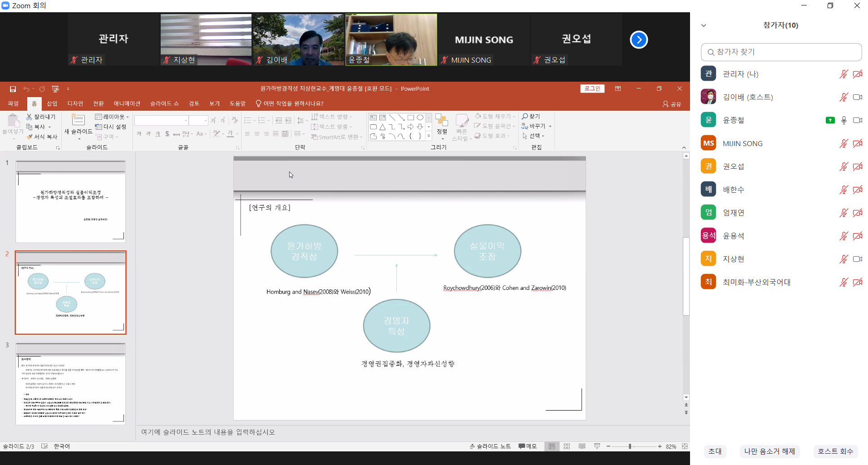Toggle microphone for 윤종철 in participants
The height and width of the screenshot is (465, 868).
click(x=843, y=120)
